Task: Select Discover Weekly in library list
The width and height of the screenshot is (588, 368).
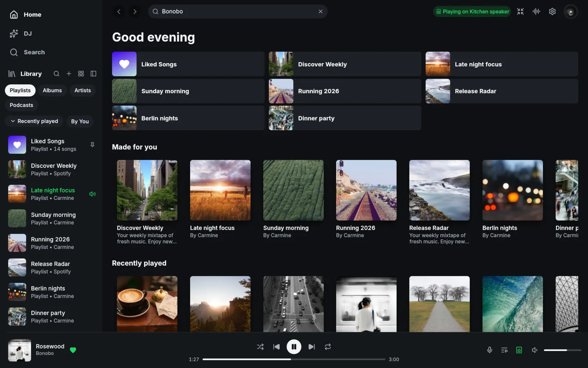Action: click(x=52, y=169)
